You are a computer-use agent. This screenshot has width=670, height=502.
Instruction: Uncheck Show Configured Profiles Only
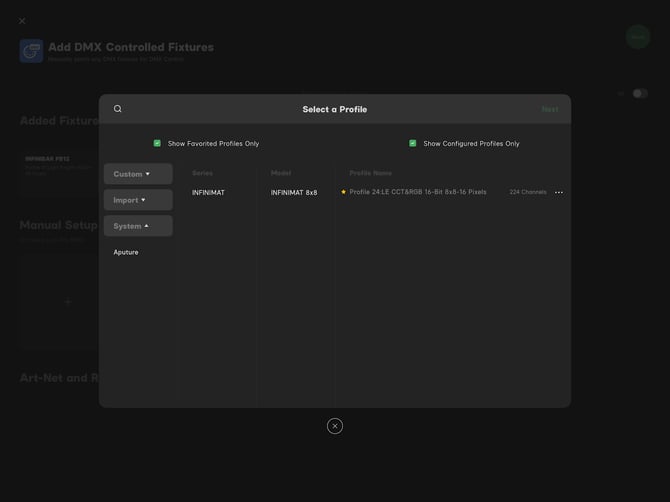click(x=412, y=143)
